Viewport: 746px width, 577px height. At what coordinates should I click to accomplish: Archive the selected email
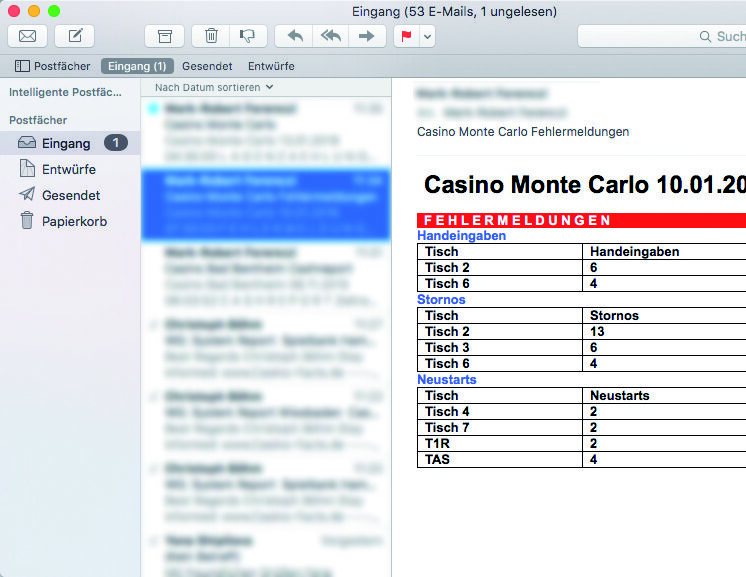click(164, 36)
